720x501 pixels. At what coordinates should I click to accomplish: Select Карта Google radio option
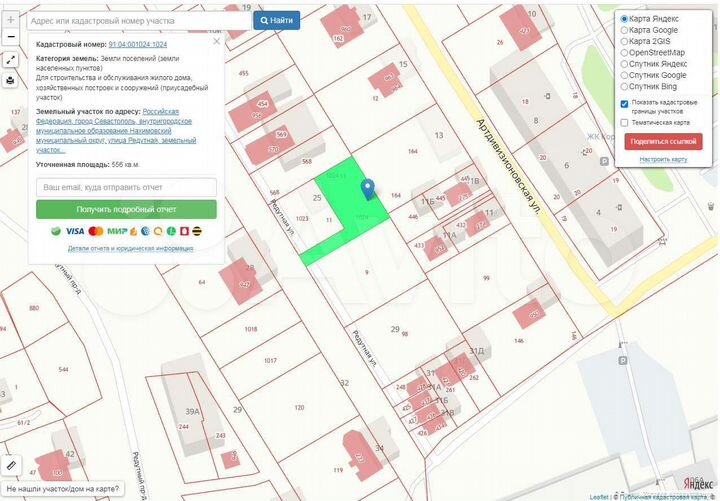pyautogui.click(x=625, y=30)
